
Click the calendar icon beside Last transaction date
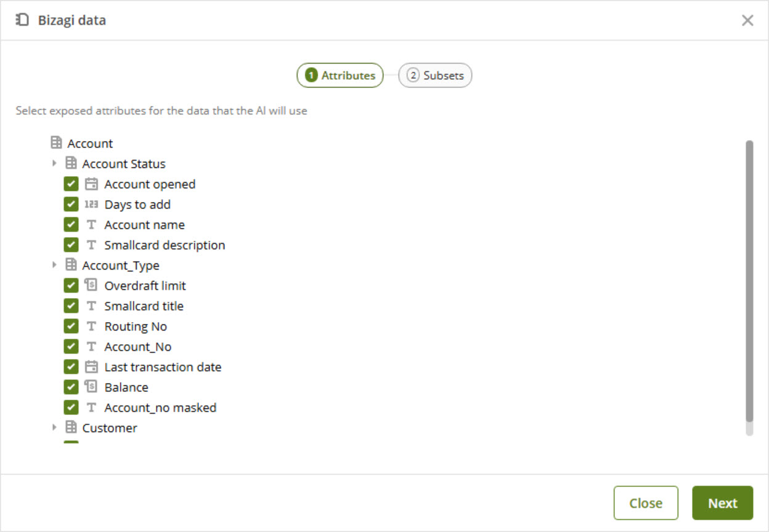pos(91,367)
